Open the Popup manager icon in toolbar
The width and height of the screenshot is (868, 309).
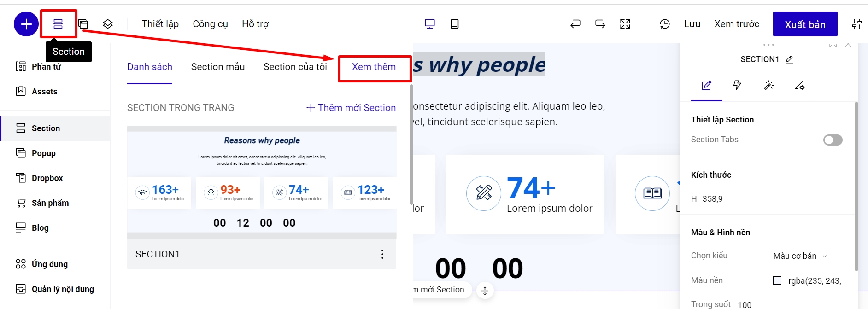(83, 24)
